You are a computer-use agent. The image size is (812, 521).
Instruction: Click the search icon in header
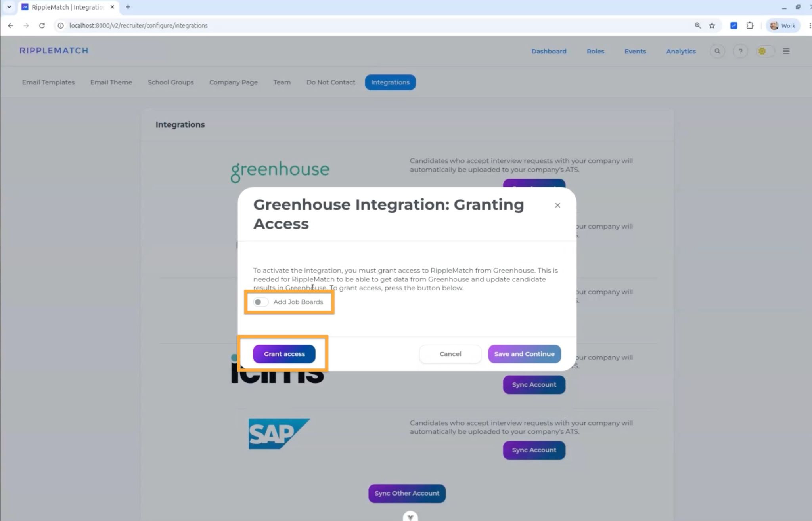coord(717,51)
